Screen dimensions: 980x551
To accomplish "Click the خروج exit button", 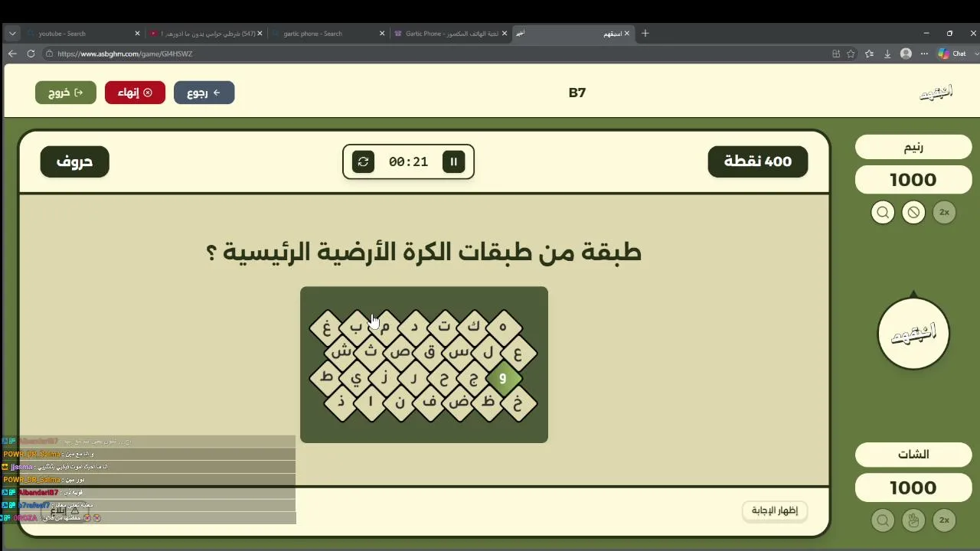I will (x=65, y=93).
